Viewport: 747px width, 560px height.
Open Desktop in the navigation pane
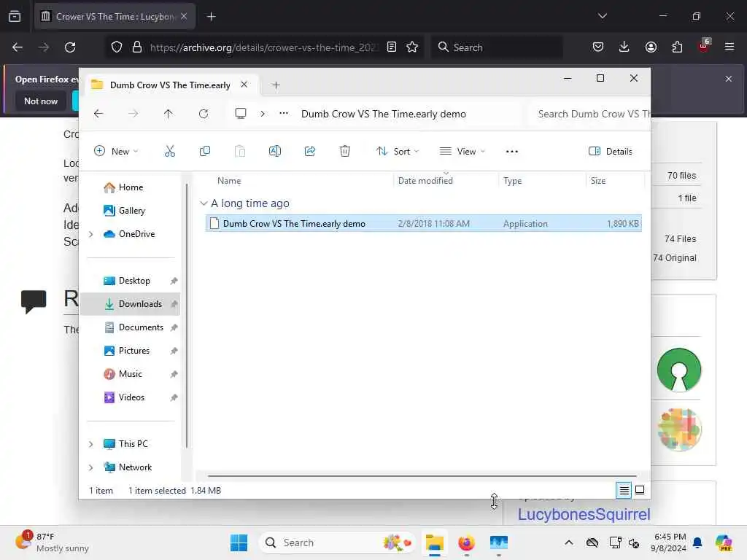click(134, 281)
